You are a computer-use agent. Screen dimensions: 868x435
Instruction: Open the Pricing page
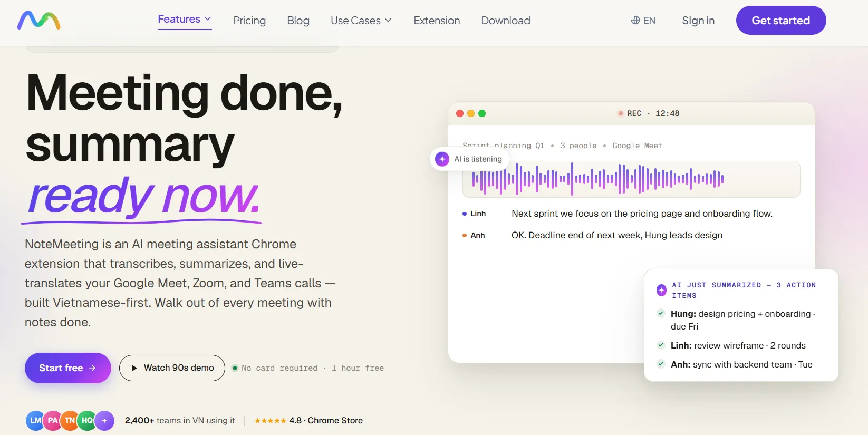pyautogui.click(x=249, y=21)
